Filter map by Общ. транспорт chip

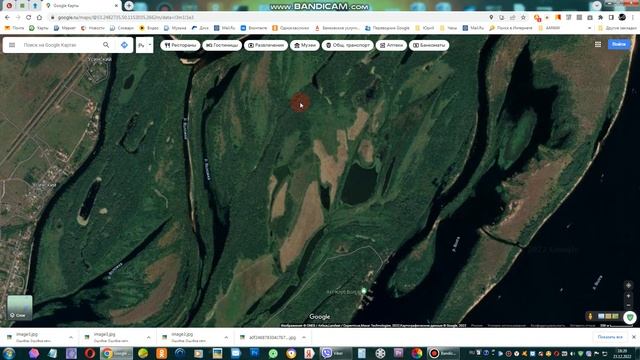coord(347,45)
